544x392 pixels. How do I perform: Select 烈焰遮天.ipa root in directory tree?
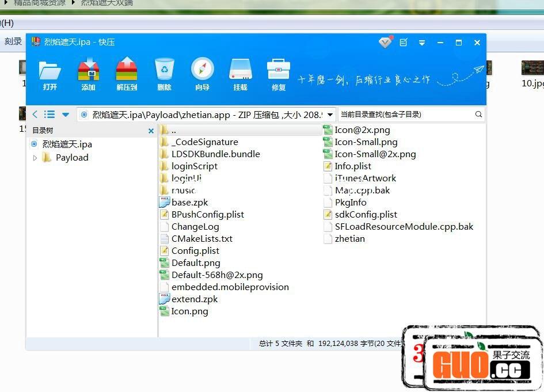tap(67, 144)
